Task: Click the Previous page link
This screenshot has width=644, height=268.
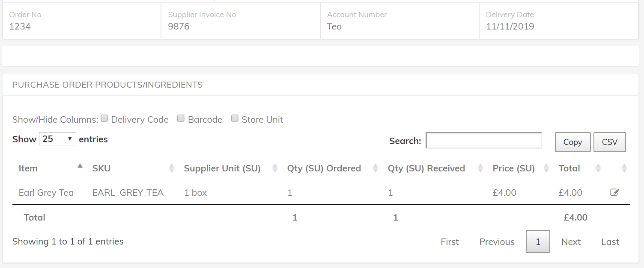Action: click(497, 242)
